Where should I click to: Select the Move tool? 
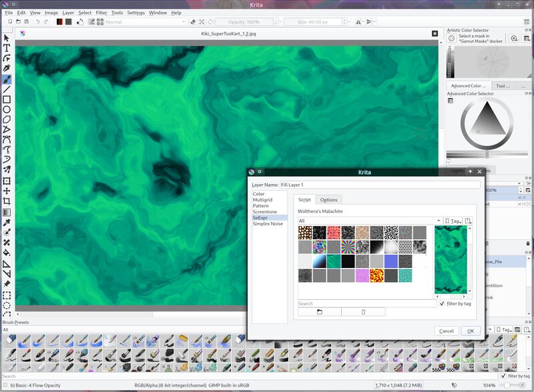[x=7, y=191]
